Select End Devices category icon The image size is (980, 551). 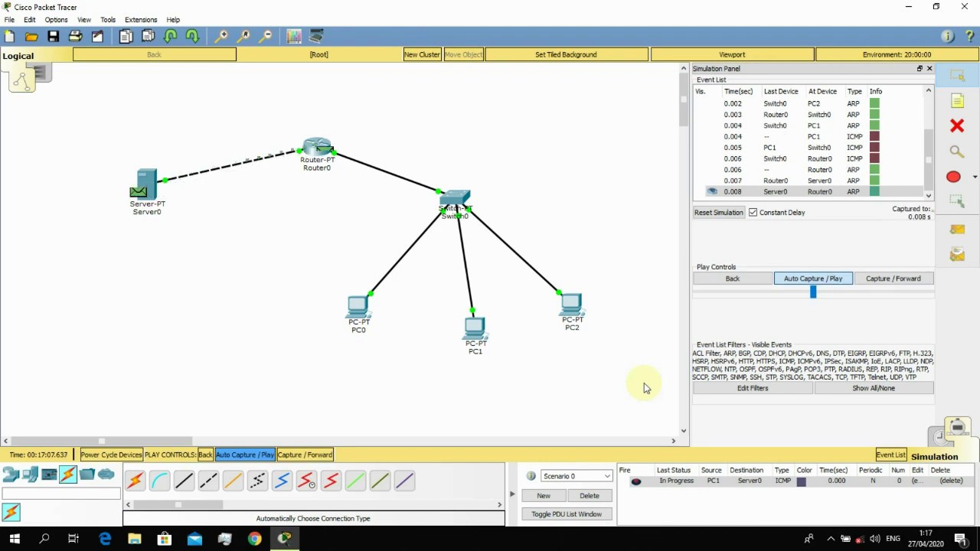[x=30, y=474]
